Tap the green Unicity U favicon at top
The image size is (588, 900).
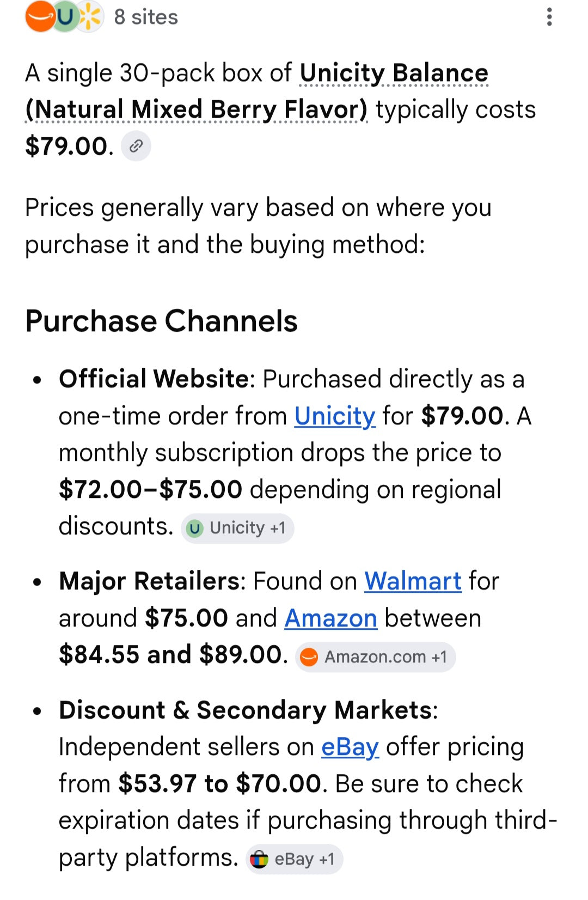[65, 17]
